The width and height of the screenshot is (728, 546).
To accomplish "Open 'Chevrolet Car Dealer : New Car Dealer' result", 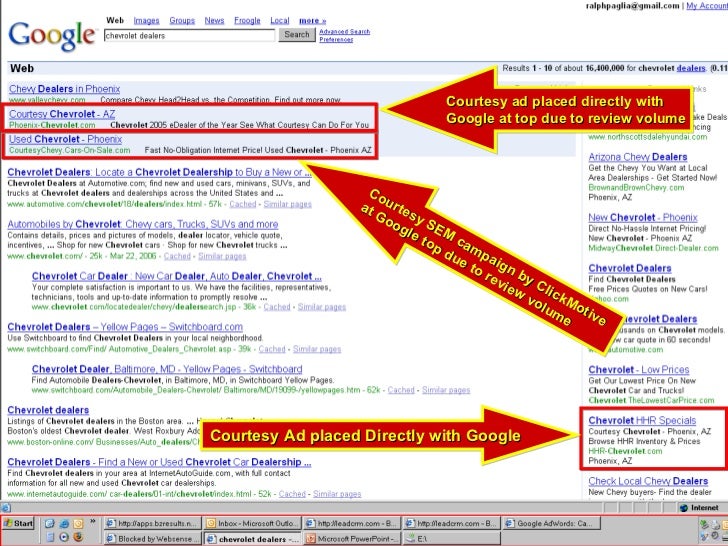I will click(x=176, y=276).
